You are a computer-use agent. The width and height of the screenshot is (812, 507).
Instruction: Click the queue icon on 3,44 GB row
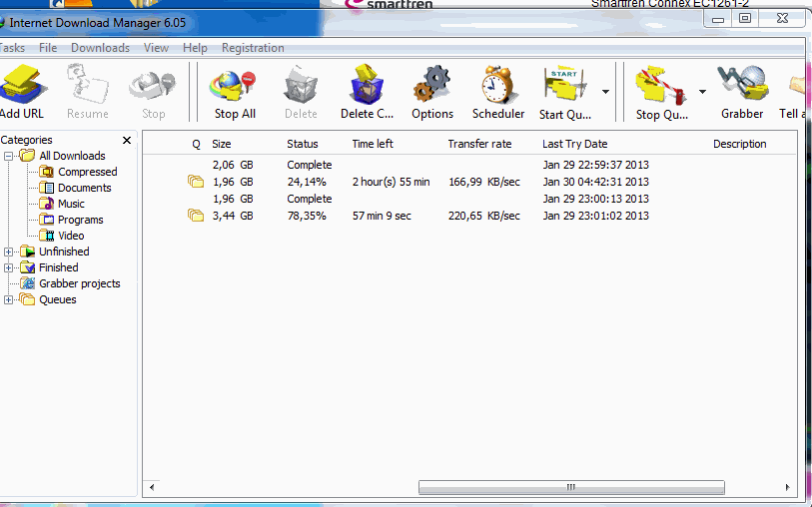pyautogui.click(x=195, y=216)
